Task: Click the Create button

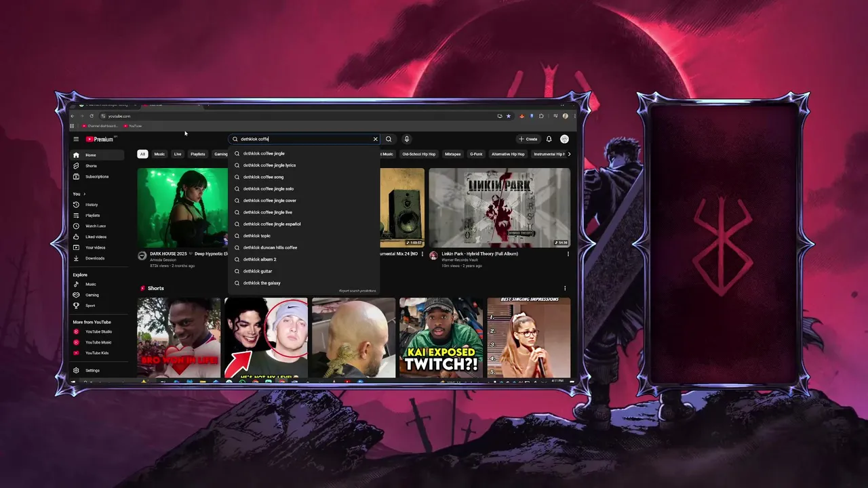Action: pos(528,139)
